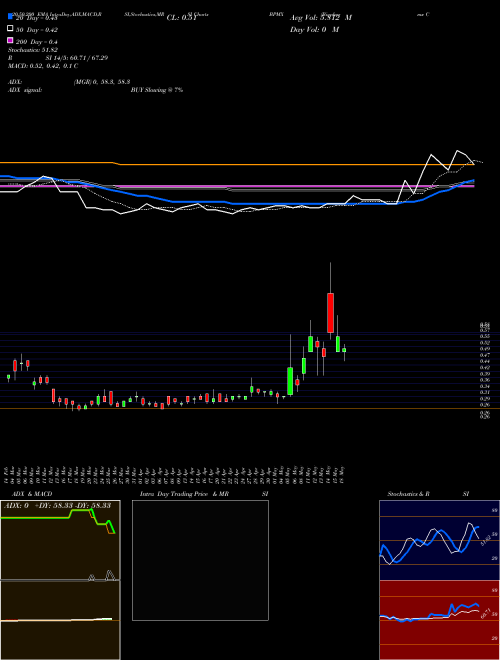Click the ADX green line chart panel
This screenshot has width=500, height=660.
(x=60, y=540)
